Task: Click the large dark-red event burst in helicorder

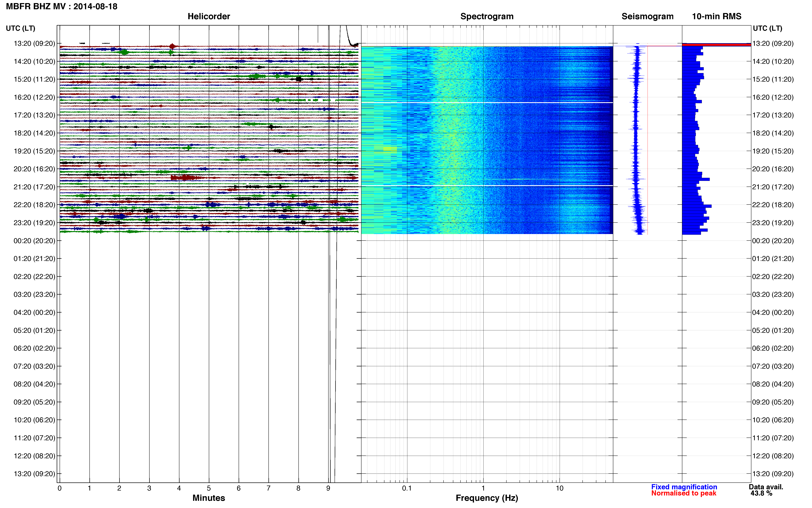Action: click(186, 177)
